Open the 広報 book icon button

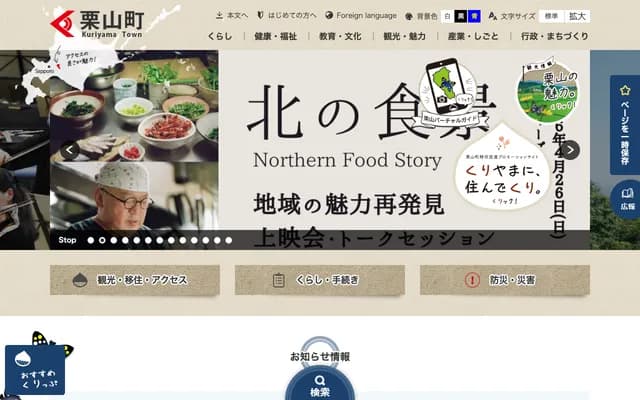click(x=627, y=200)
